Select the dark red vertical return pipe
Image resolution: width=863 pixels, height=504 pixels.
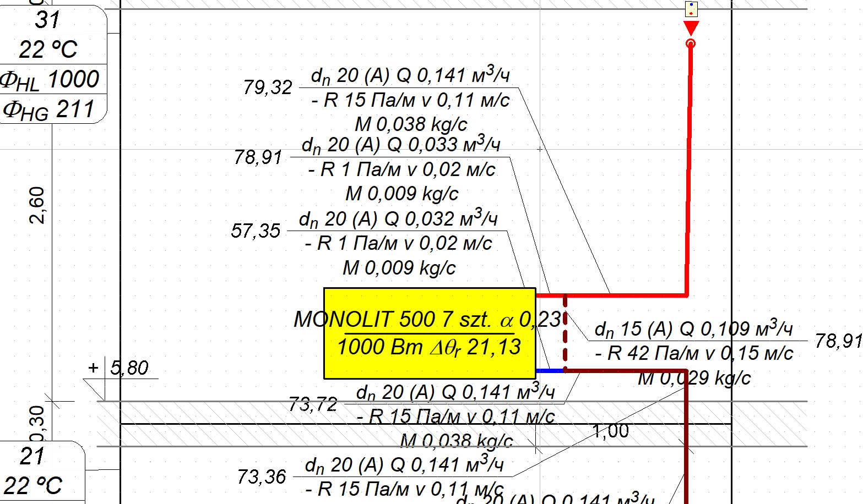tap(686, 437)
